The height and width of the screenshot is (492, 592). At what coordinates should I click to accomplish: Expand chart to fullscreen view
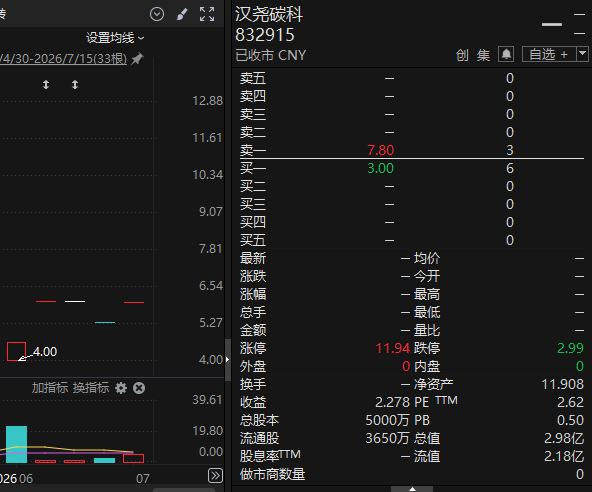point(207,14)
